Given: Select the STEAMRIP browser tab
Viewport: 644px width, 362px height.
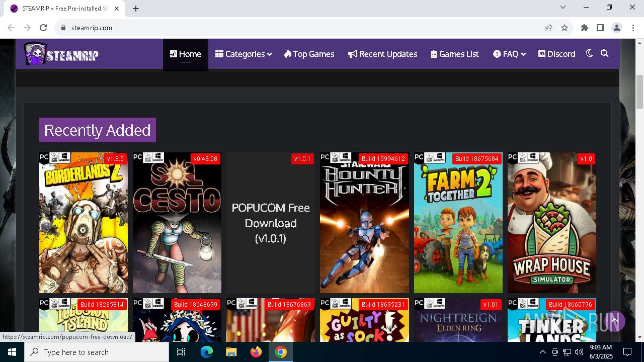Looking at the screenshot, I should 64,9.
